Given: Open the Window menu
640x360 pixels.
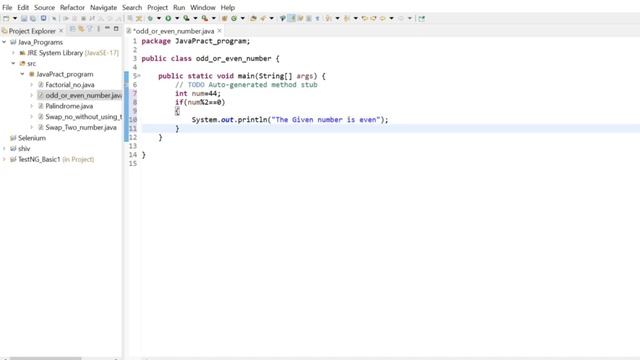Looking at the screenshot, I should tap(202, 7).
